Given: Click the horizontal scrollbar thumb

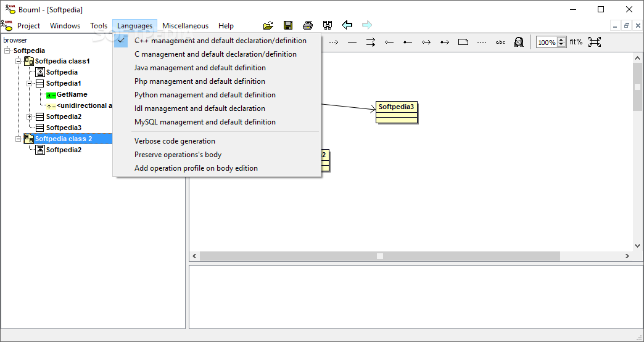Looking at the screenshot, I should coord(380,256).
